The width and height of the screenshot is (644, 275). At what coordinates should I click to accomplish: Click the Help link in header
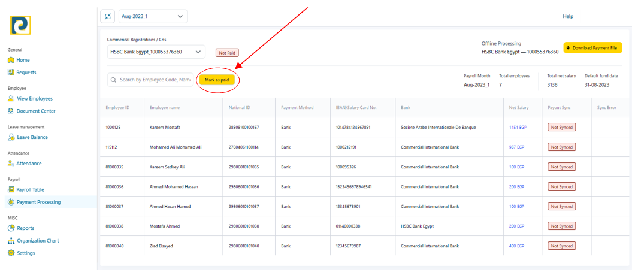coord(567,16)
